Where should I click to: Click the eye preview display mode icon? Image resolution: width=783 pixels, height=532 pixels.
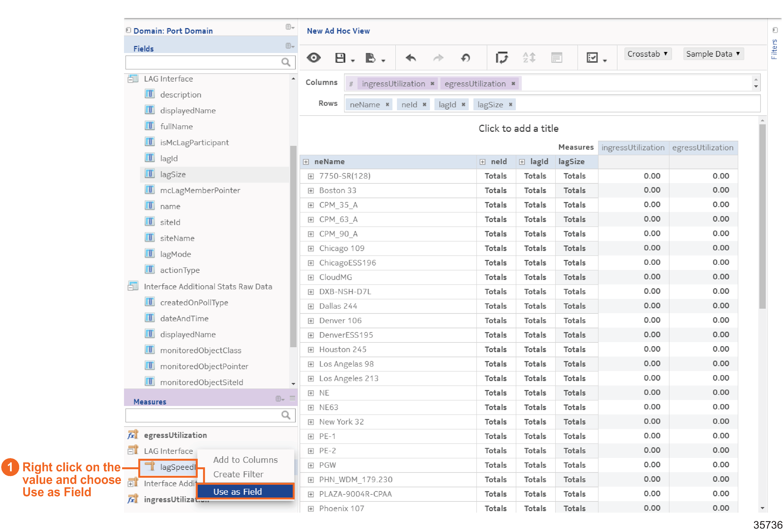(x=314, y=57)
